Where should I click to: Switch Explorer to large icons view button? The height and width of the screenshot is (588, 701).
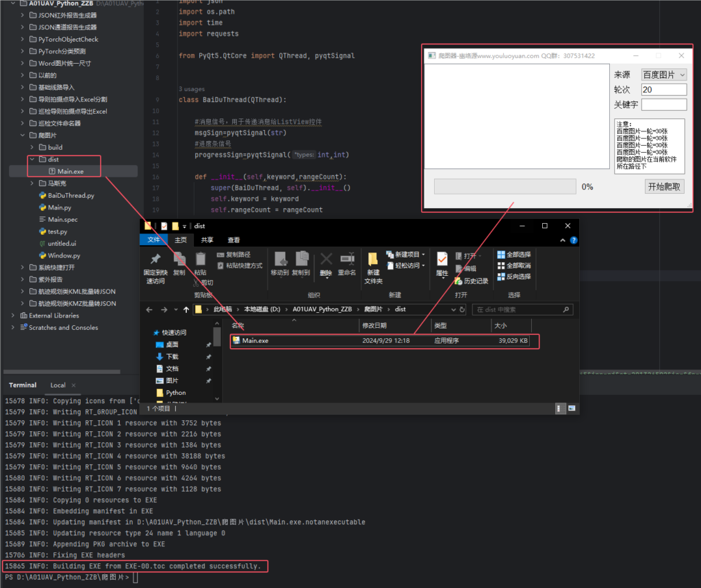click(572, 408)
